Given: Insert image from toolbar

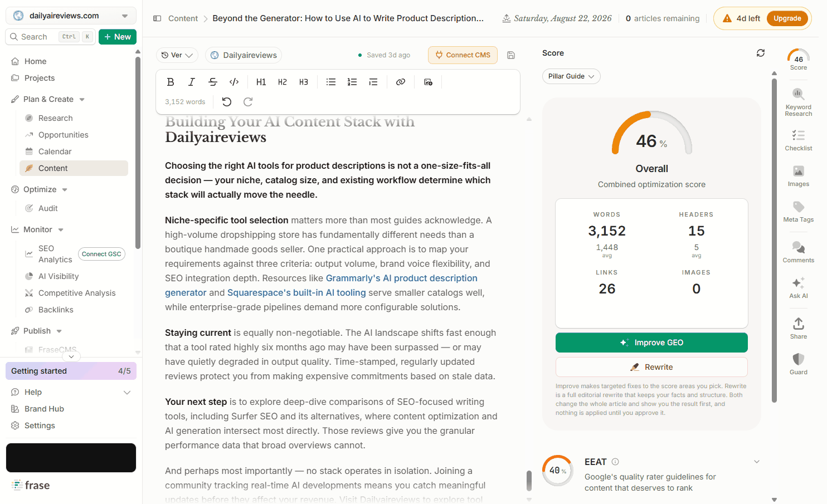Looking at the screenshot, I should [428, 82].
